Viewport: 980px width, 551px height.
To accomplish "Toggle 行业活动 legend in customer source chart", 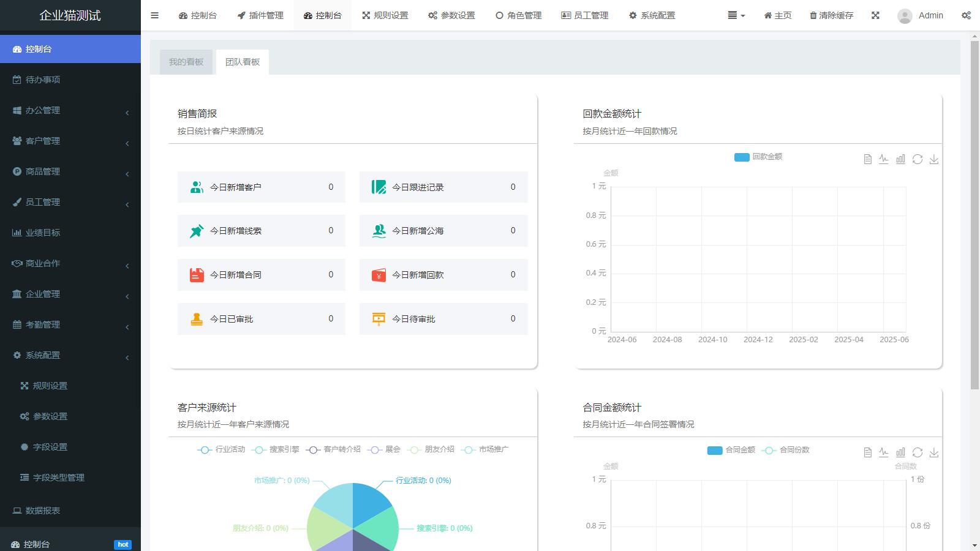I will coord(222,449).
